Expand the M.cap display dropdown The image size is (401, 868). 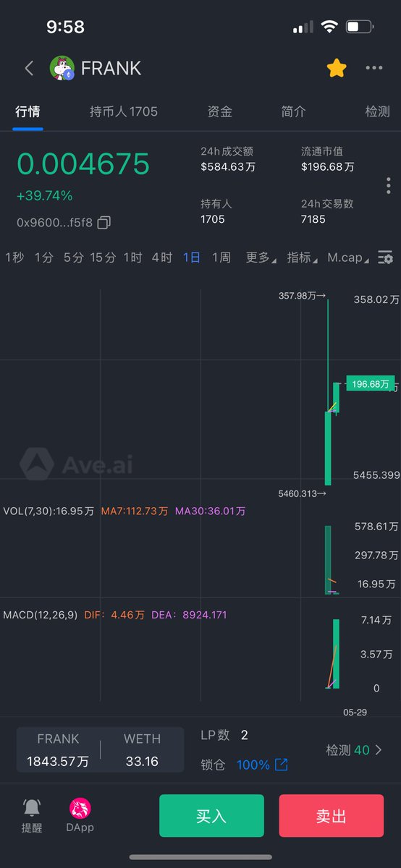pyautogui.click(x=348, y=258)
